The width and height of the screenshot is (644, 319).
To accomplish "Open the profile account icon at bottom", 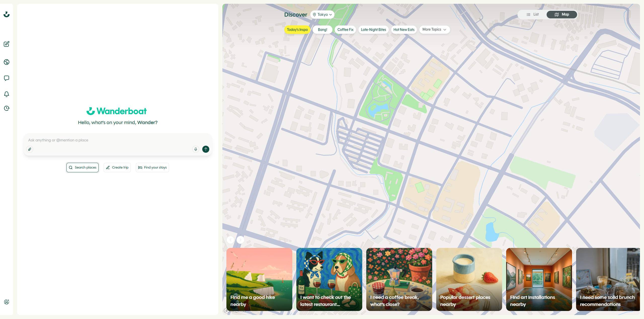I will [7, 302].
